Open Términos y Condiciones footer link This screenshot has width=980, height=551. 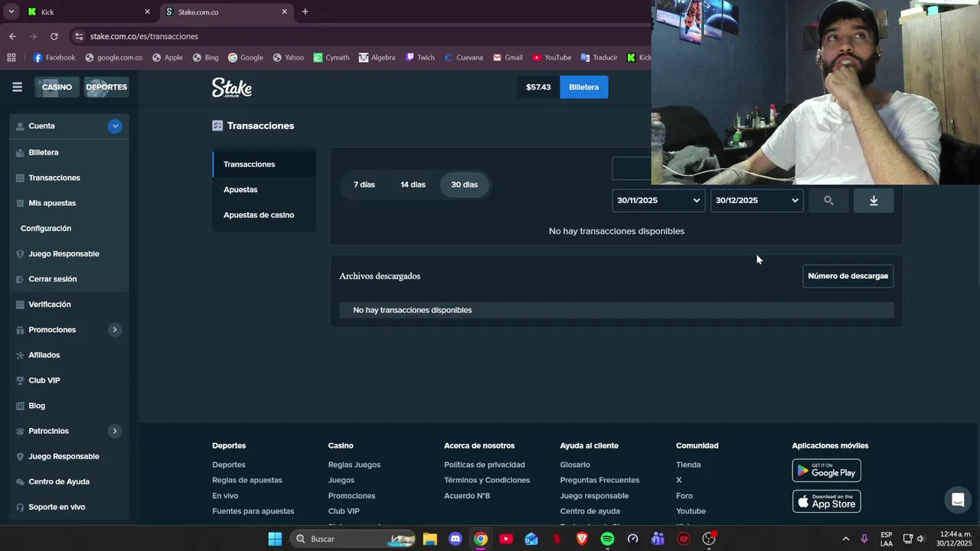point(487,480)
